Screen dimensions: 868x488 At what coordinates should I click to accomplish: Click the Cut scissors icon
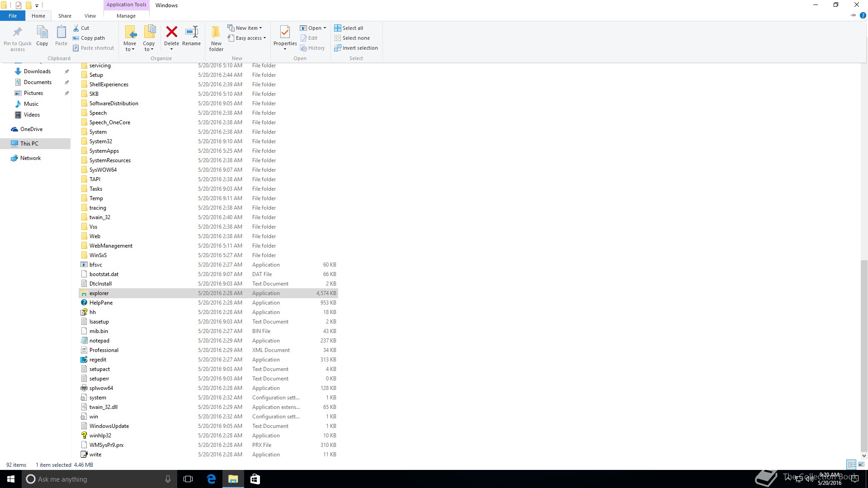click(76, 28)
